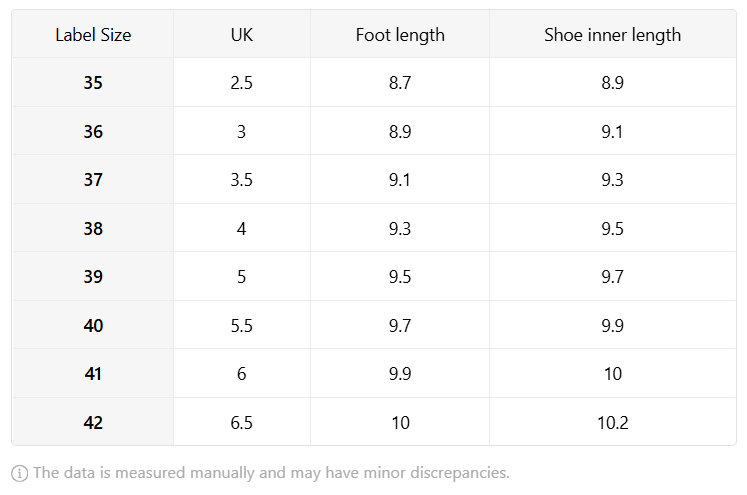This screenshot has height=495, width=747.
Task: Select the Foot length column header
Action: click(400, 34)
